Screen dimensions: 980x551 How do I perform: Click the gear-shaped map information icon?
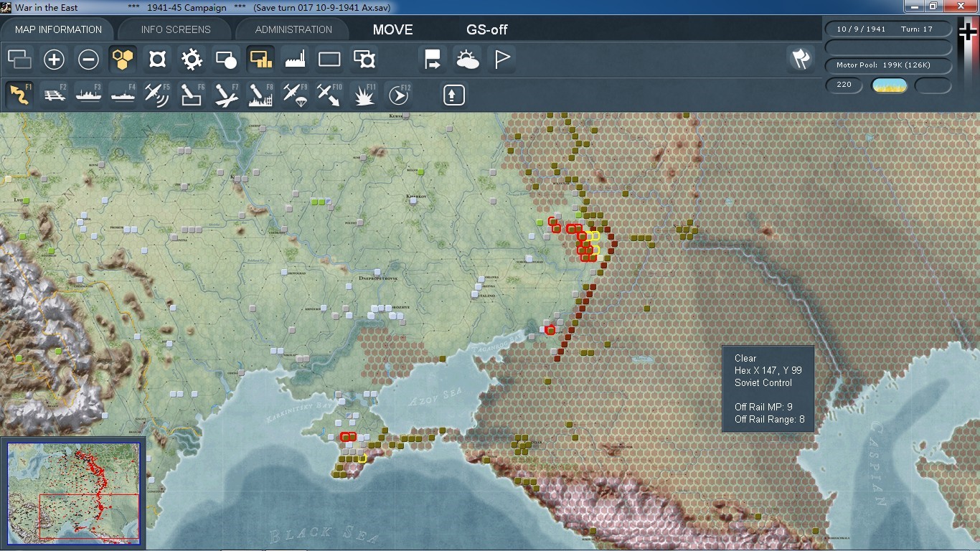[192, 59]
